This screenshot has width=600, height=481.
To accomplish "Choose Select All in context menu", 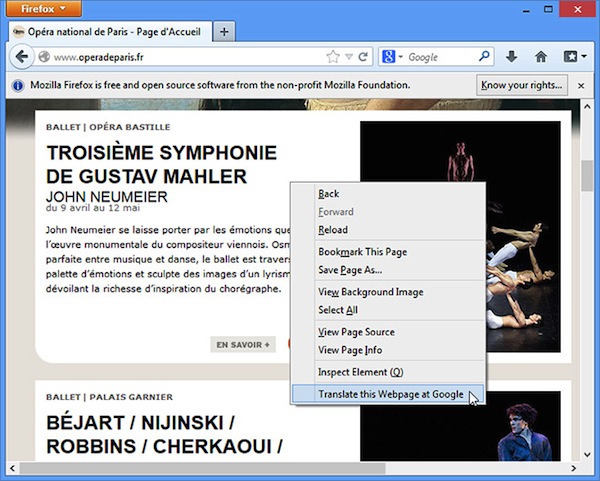I will coord(389,310).
